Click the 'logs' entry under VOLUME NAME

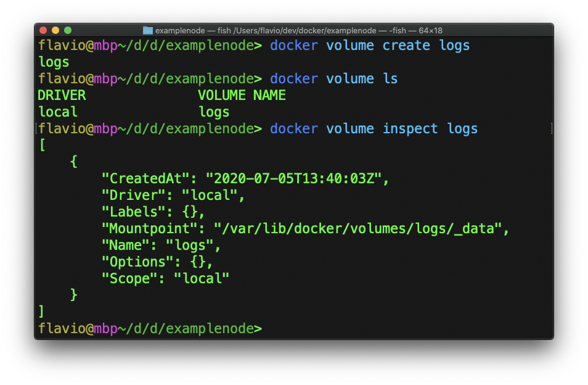click(x=214, y=112)
